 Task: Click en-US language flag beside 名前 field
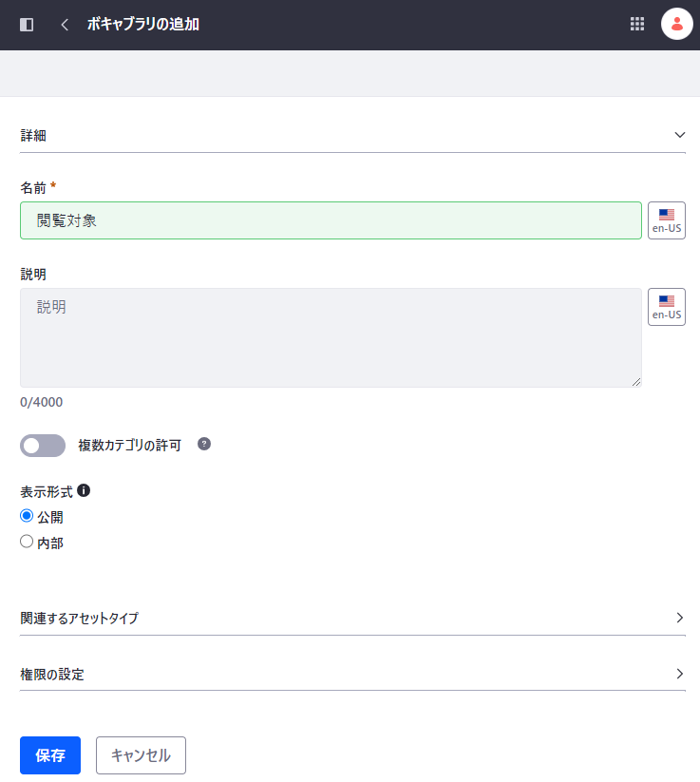click(x=666, y=220)
